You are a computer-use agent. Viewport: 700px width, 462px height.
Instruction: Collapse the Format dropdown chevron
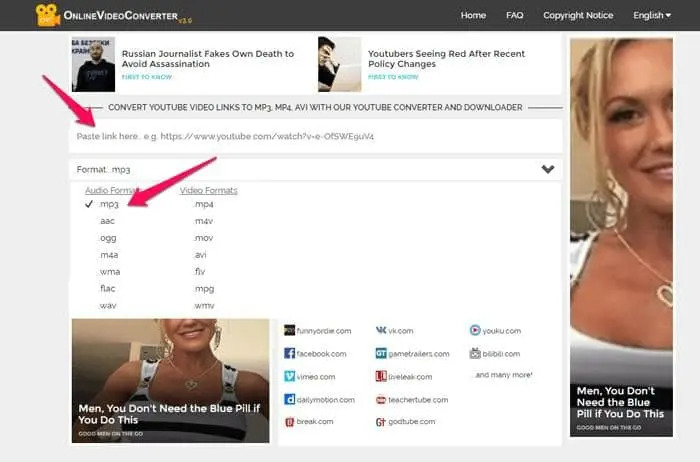[x=547, y=169]
